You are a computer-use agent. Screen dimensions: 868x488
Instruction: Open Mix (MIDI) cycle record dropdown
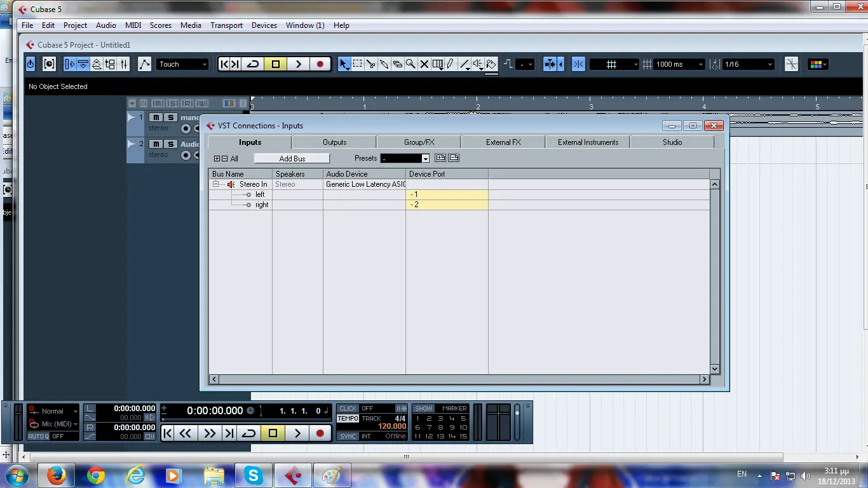coord(53,424)
